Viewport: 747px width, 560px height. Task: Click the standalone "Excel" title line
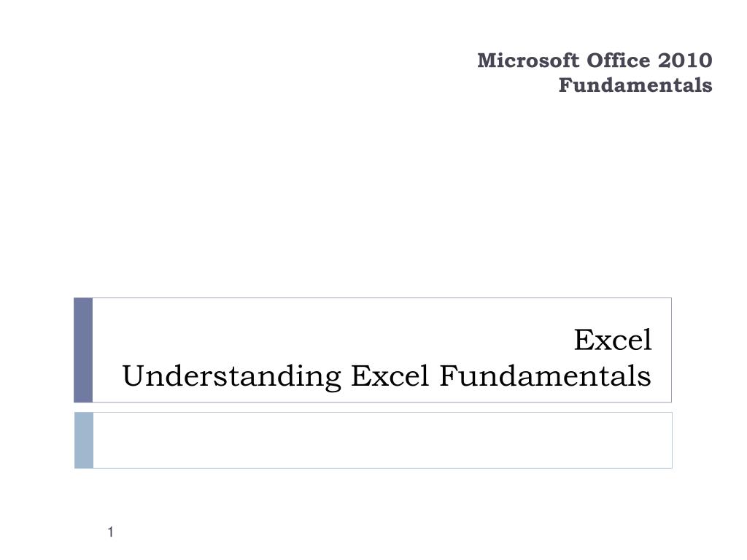click(613, 340)
